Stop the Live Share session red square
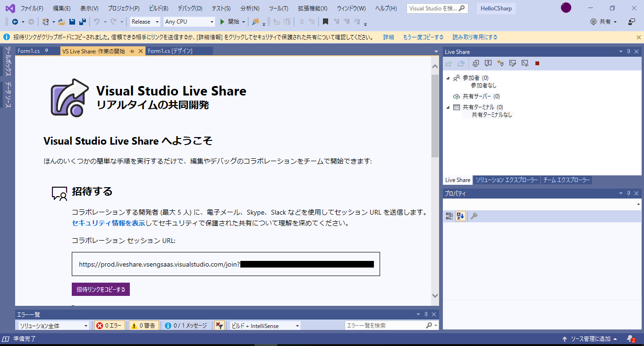The width and height of the screenshot is (644, 346). pos(537,63)
